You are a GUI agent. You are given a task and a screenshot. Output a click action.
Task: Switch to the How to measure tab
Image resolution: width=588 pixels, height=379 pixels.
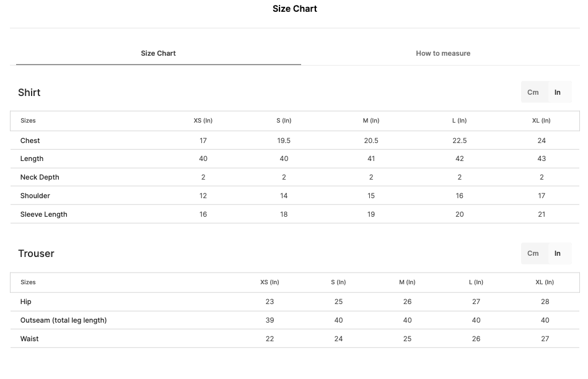tap(443, 53)
